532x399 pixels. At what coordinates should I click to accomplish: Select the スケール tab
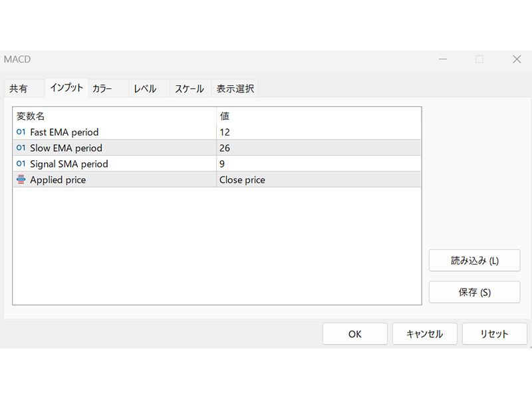pos(189,88)
